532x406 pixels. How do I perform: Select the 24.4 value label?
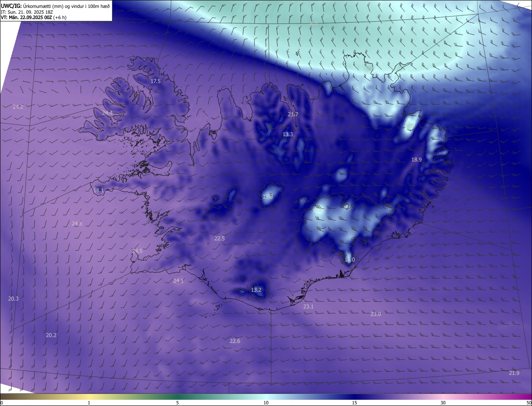(x=107, y=113)
